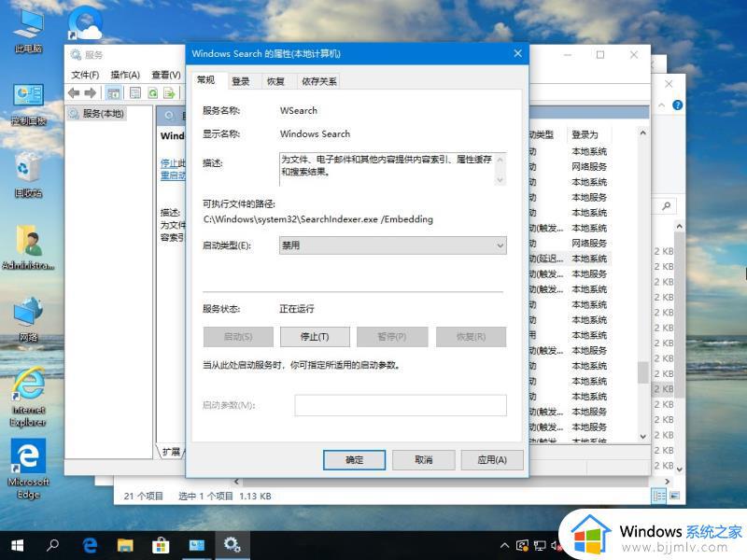Open File Explorer from the taskbar

click(x=125, y=545)
